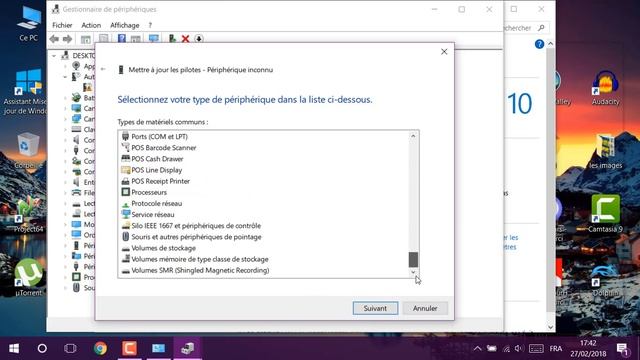Viewport: 640px width, 360px height.
Task: Click the red X uninstall device icon
Action: tap(185, 39)
